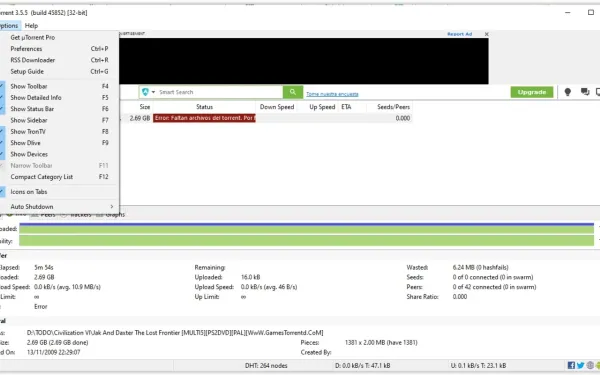600x375 pixels.
Task: Close the advertisement with X
Action: 486,34
